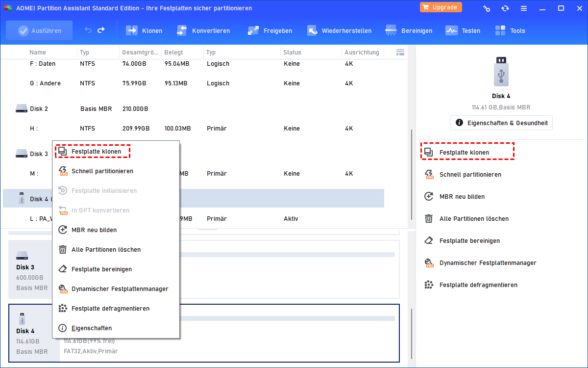
Task: Sort by Gesamtgröße column header
Action: pos(140,53)
